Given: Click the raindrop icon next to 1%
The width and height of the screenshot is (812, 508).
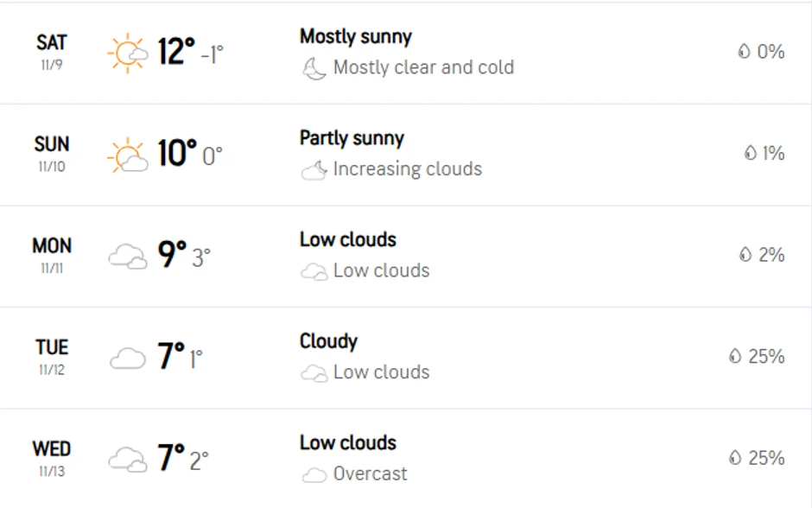Looking at the screenshot, I should tap(750, 154).
